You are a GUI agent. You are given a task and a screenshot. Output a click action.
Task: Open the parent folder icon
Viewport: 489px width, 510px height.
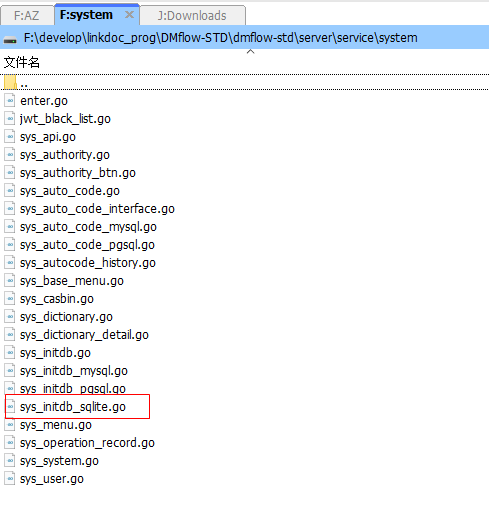(x=10, y=82)
